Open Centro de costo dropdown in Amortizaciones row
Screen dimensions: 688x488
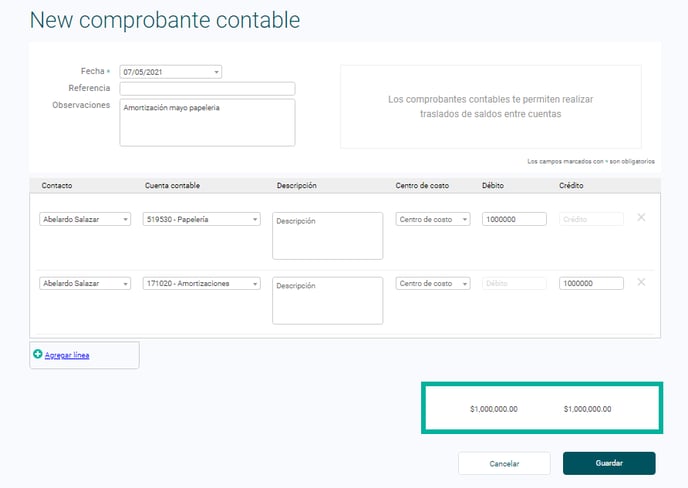pyautogui.click(x=433, y=283)
